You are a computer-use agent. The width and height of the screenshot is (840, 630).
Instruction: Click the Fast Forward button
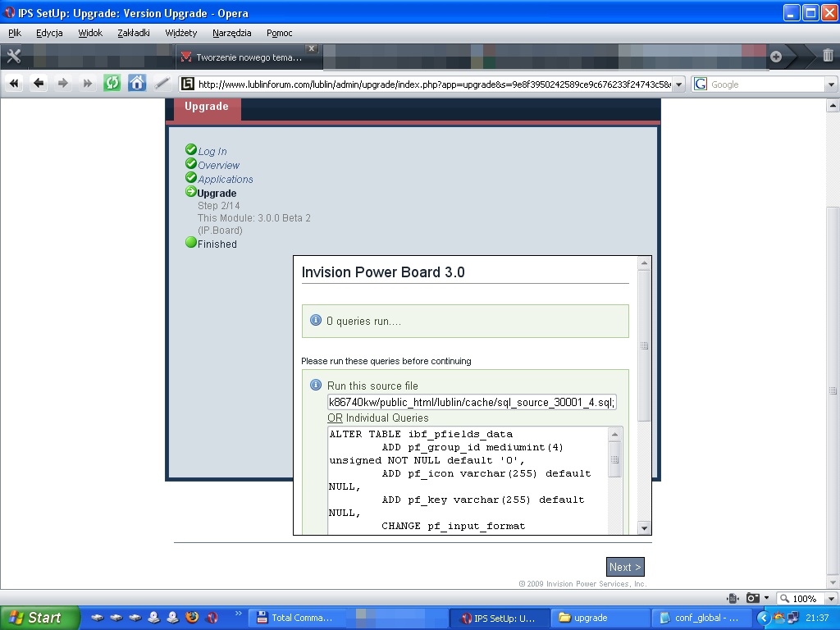87,84
